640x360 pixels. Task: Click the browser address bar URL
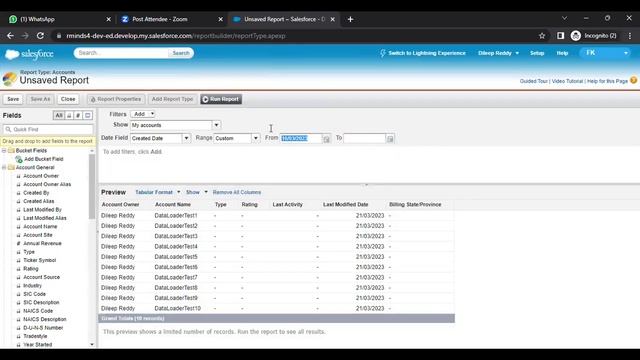pyautogui.click(x=176, y=36)
